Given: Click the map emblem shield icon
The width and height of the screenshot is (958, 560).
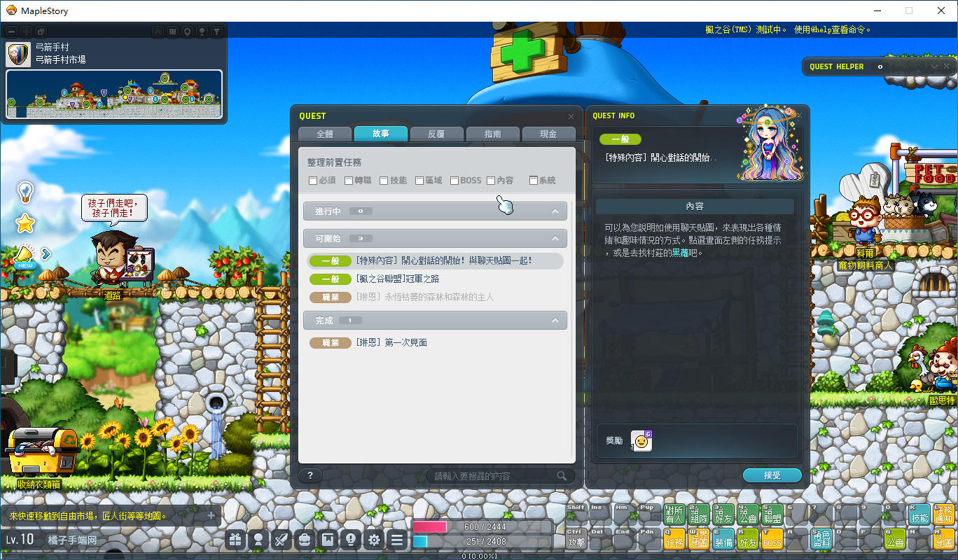Looking at the screenshot, I should click(18, 55).
